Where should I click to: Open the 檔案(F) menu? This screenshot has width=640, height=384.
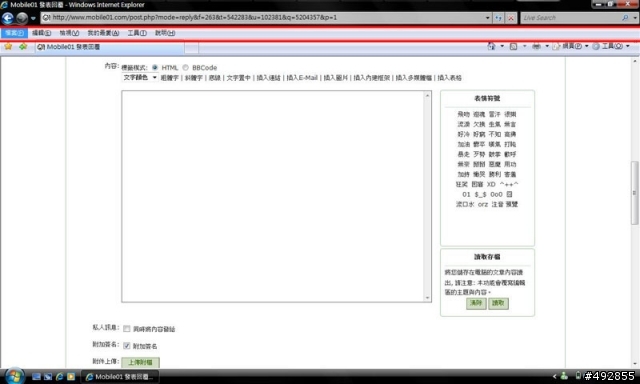coord(14,33)
